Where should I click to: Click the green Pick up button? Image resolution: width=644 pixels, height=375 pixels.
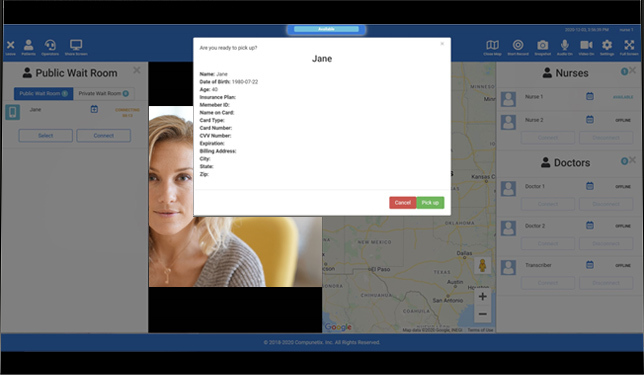430,202
